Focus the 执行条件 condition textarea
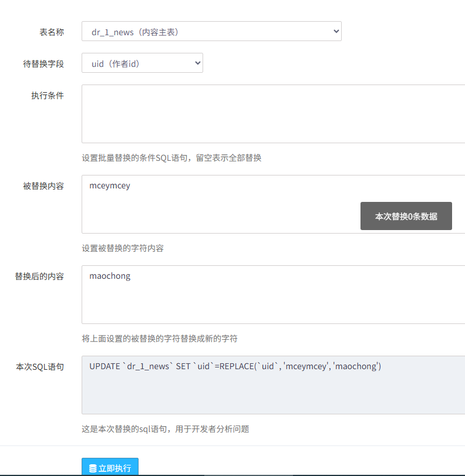This screenshot has height=476, width=465. coord(273,114)
